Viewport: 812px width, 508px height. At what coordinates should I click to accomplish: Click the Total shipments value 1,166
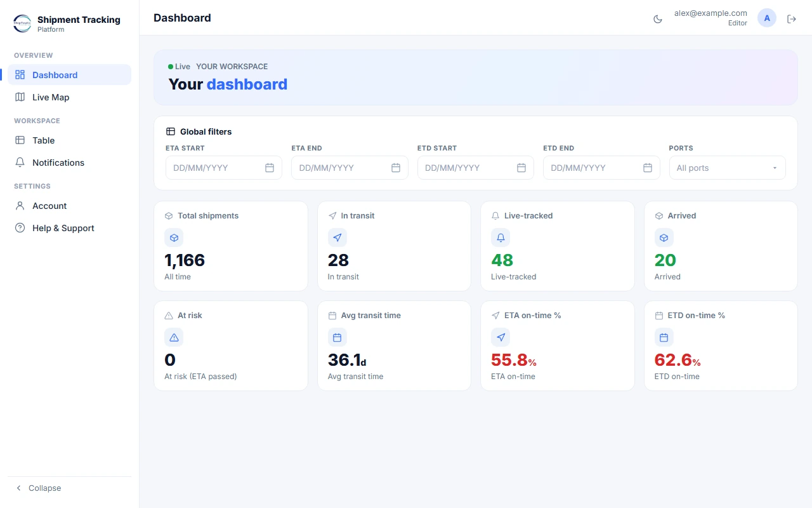coord(185,260)
